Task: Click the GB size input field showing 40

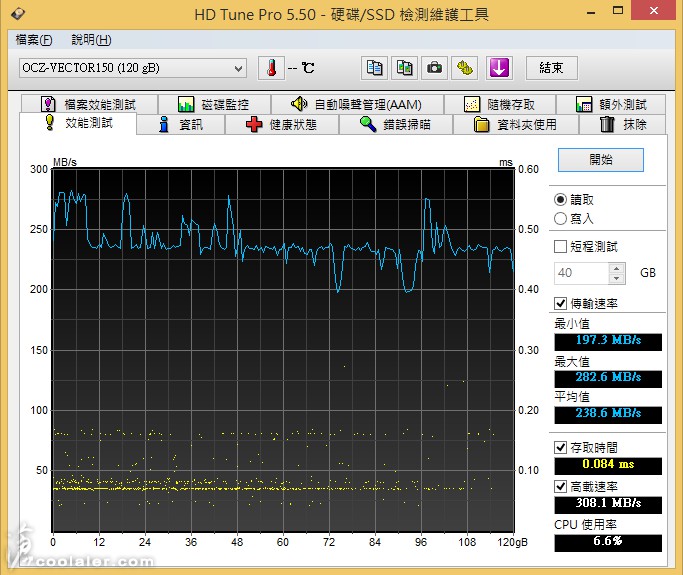Action: (582, 273)
